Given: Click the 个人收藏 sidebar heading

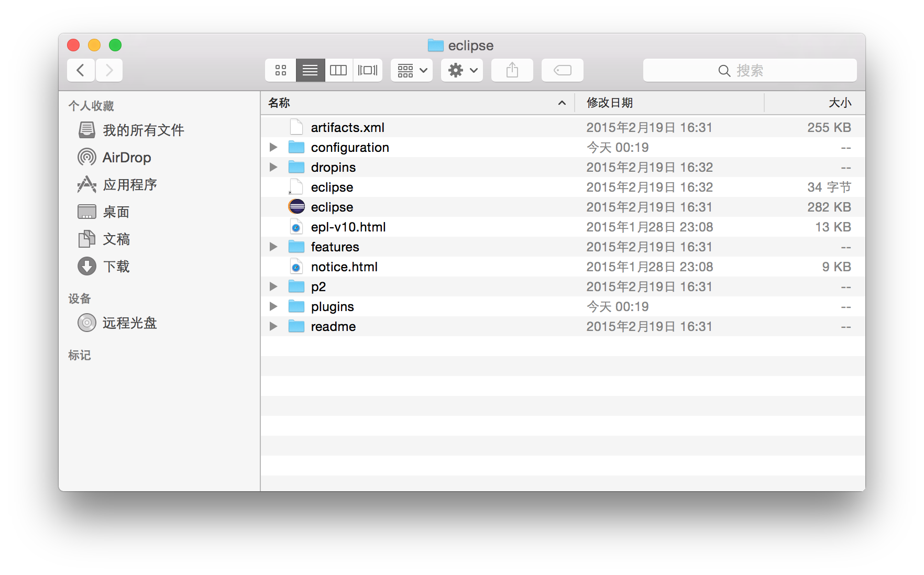Looking at the screenshot, I should [91, 106].
